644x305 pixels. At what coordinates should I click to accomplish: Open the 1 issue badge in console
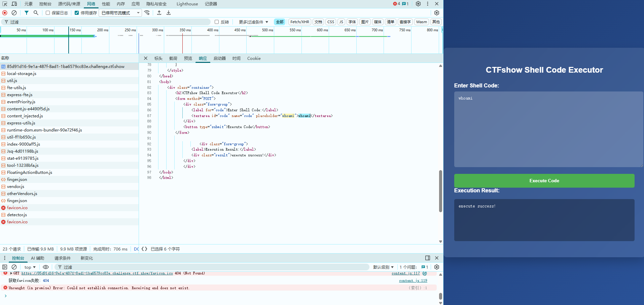tap(425, 267)
